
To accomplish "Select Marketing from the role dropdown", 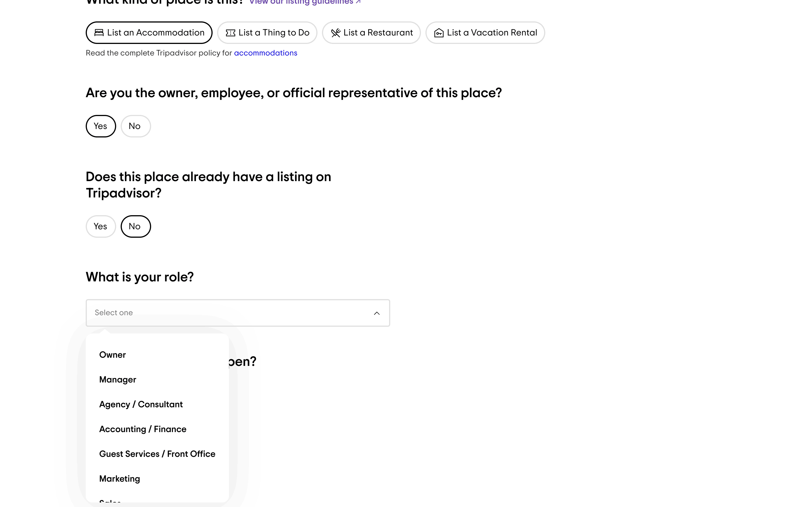I will [x=120, y=479].
